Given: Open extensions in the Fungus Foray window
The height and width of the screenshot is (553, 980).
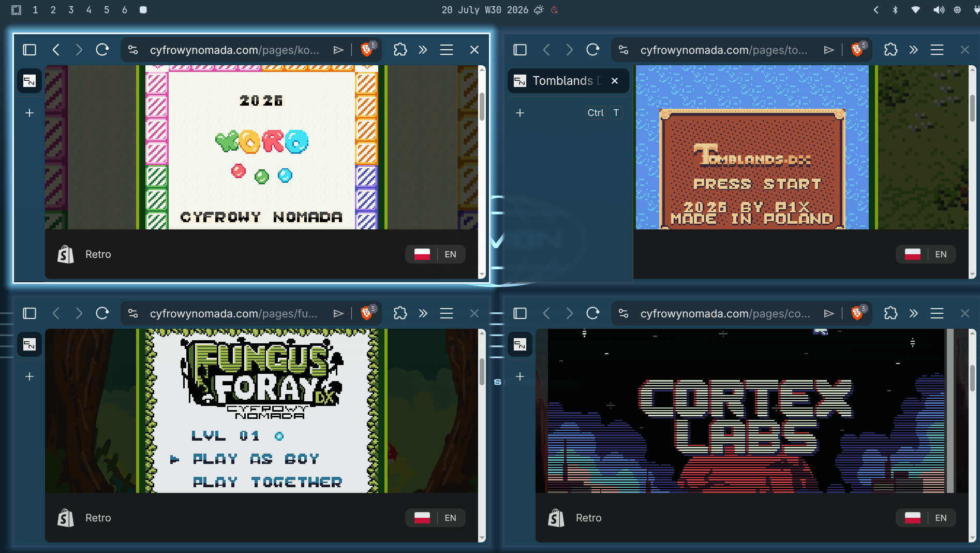Looking at the screenshot, I should point(400,313).
